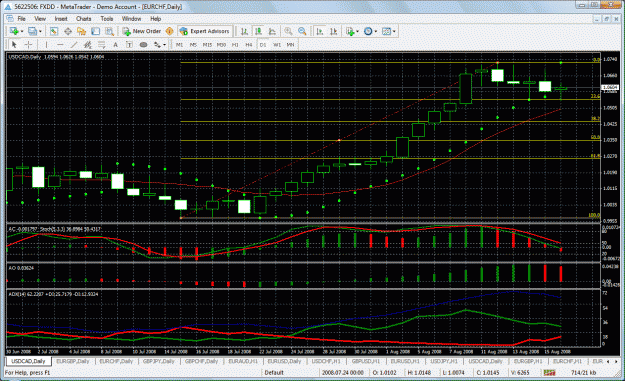Switch chart to candlesticks mode
625x381 pixels.
point(258,31)
